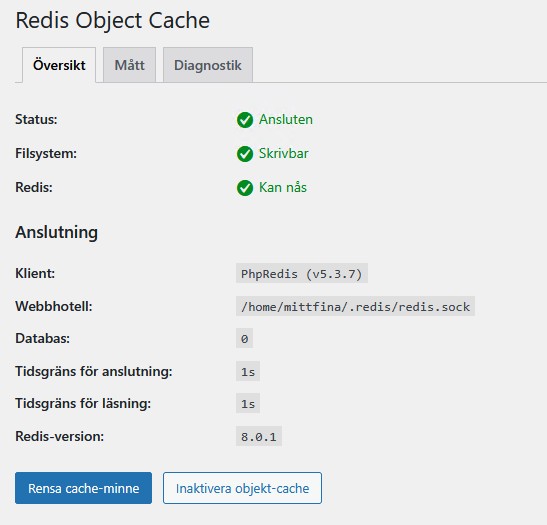Viewport: 547px width, 525px height.
Task: Click the Redis Object Cache page heading
Action: (113, 20)
